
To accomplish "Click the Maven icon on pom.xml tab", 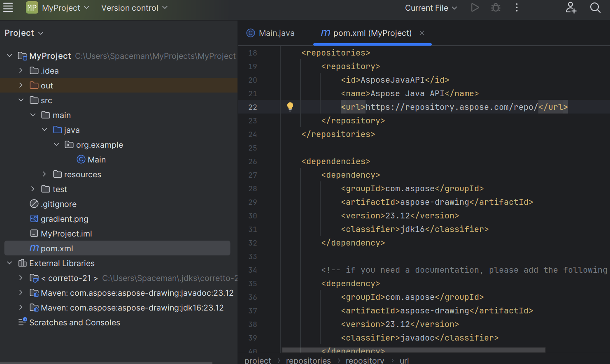I will click(x=325, y=33).
